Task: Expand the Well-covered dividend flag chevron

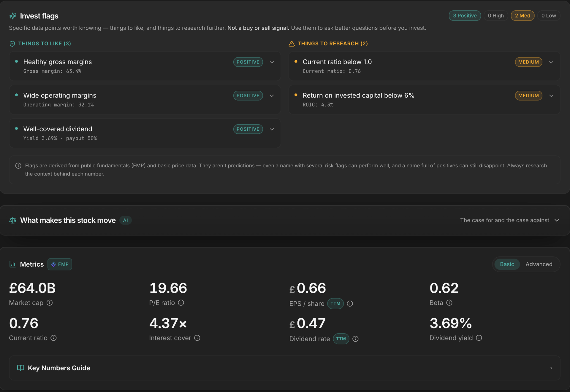Action: coord(272,129)
